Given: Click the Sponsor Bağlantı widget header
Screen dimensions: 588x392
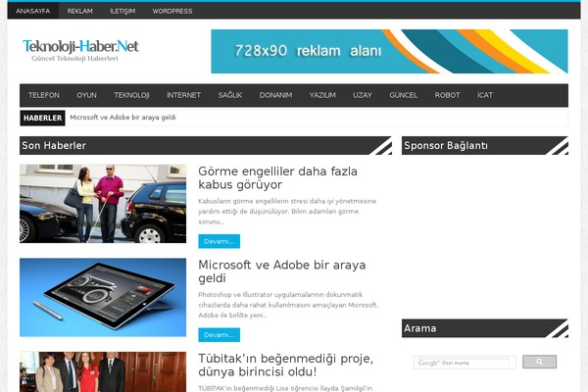Looking at the screenshot, I should [485, 146].
